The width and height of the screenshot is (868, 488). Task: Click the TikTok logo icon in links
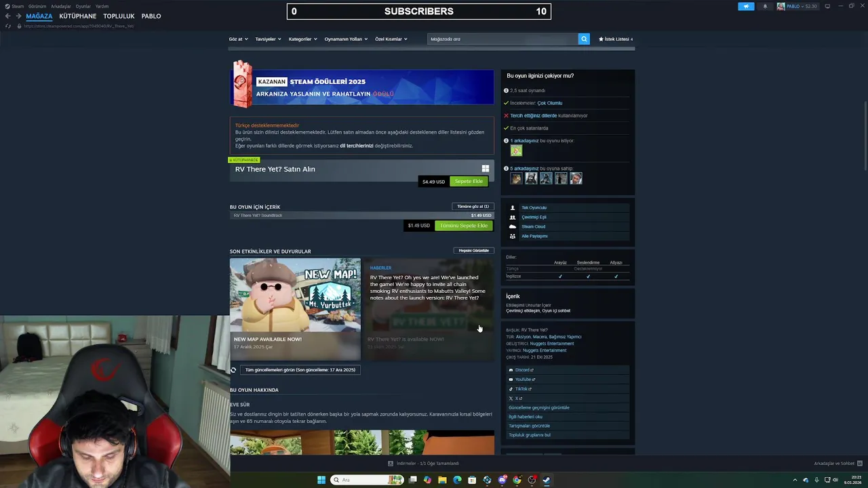(x=511, y=389)
